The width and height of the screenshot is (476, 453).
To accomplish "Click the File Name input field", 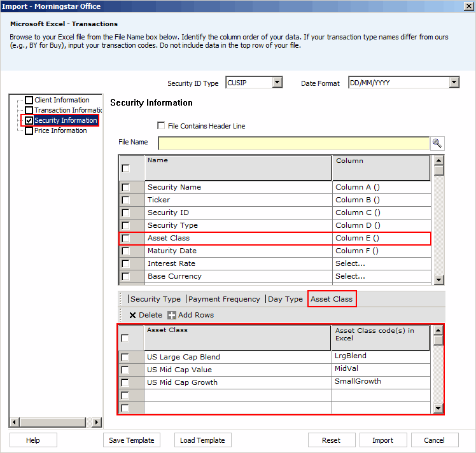I will click(x=293, y=143).
